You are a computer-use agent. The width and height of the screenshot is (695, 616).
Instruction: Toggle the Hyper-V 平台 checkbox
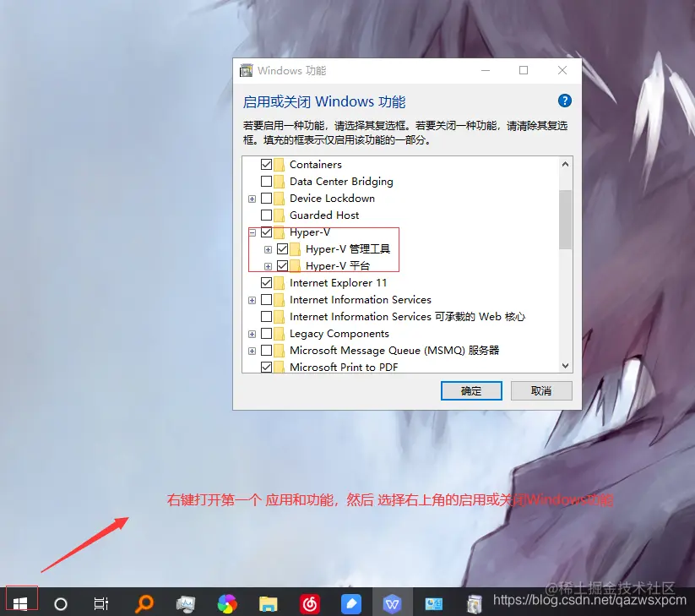click(x=282, y=265)
